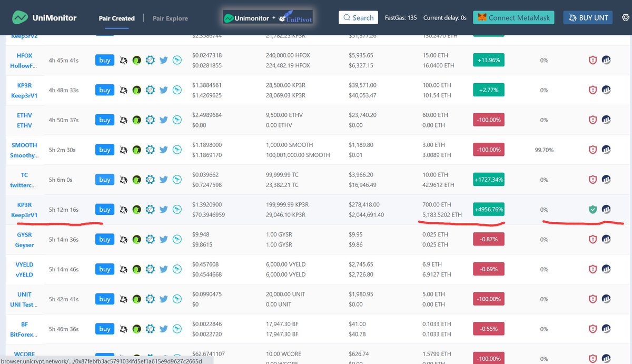Viewport: 632px width, 364px height.
Task: Open the ETHV token link
Action: (24, 120)
